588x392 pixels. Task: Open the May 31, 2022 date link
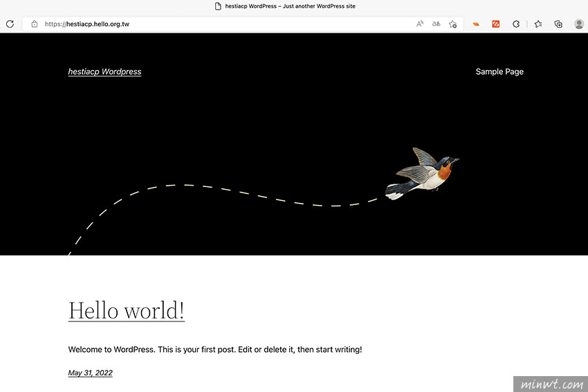[x=91, y=373]
